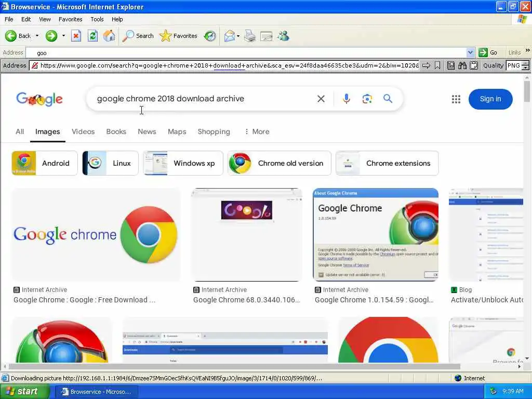Click the Google doodle logo
The height and width of the screenshot is (399, 532).
pyautogui.click(x=39, y=99)
